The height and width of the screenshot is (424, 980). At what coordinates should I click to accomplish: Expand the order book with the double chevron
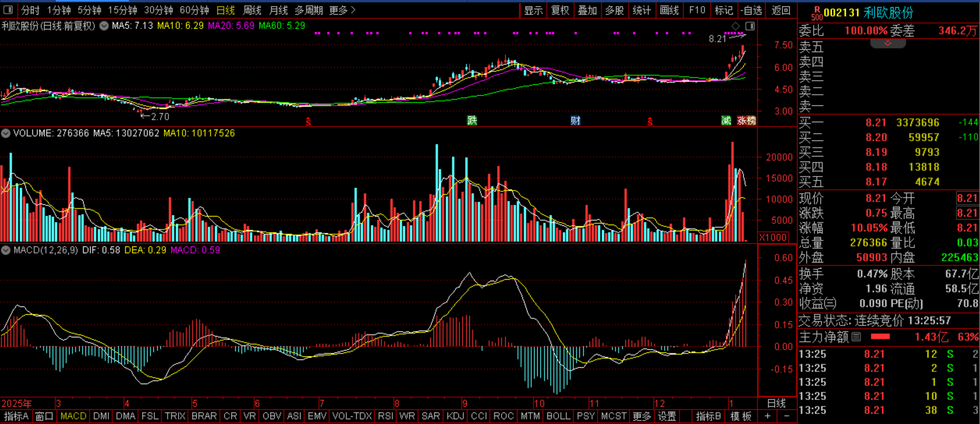pos(888,43)
